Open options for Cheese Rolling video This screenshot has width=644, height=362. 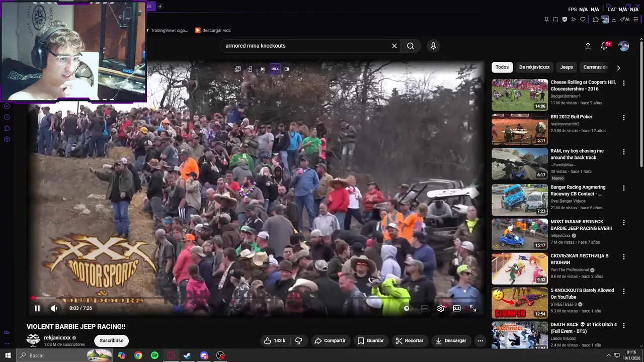(624, 83)
